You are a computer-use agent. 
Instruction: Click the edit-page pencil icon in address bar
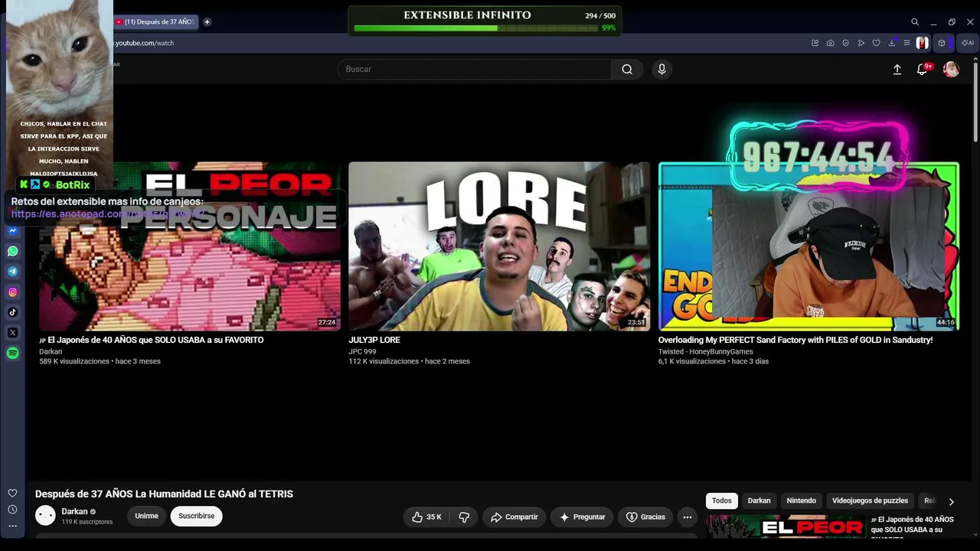815,43
